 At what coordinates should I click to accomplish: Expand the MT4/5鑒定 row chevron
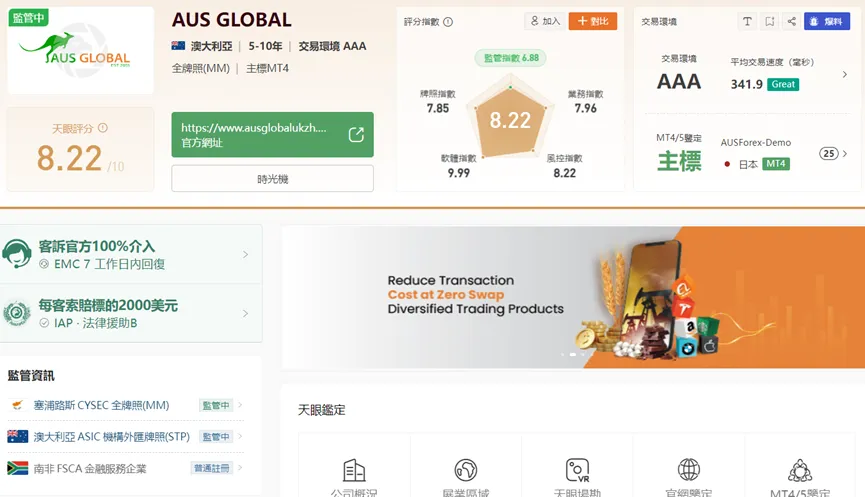845,153
